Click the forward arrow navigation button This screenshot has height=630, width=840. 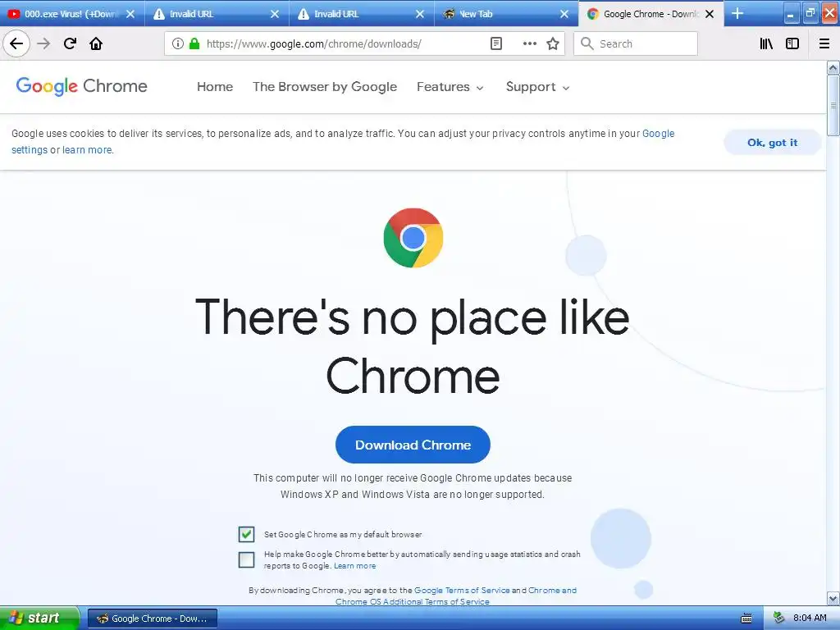click(44, 43)
